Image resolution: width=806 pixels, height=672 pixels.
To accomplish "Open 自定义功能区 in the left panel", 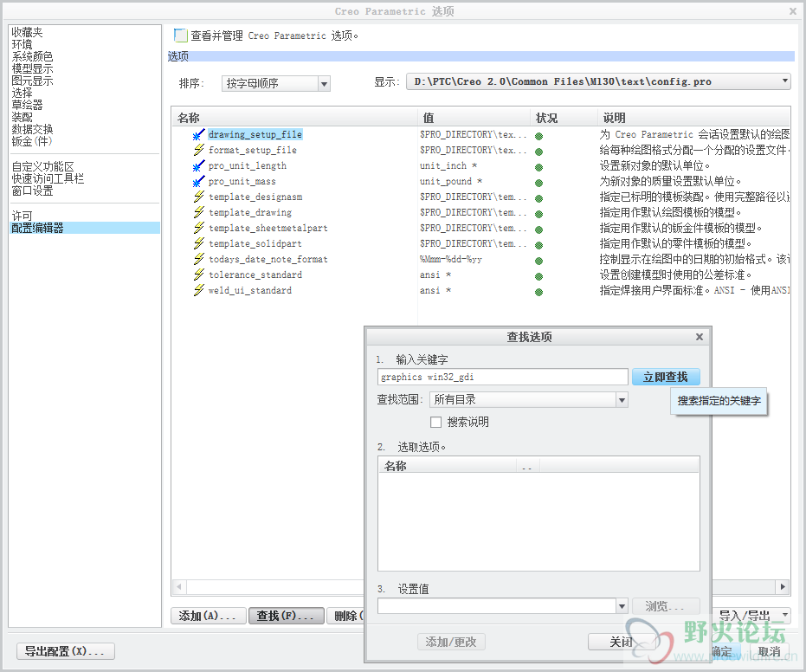I will pyautogui.click(x=42, y=166).
